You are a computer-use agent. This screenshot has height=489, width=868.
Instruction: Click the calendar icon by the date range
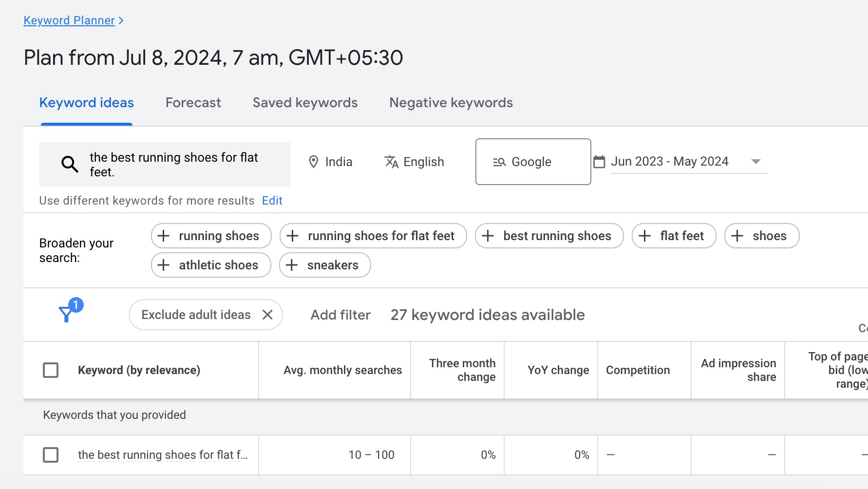tap(599, 162)
